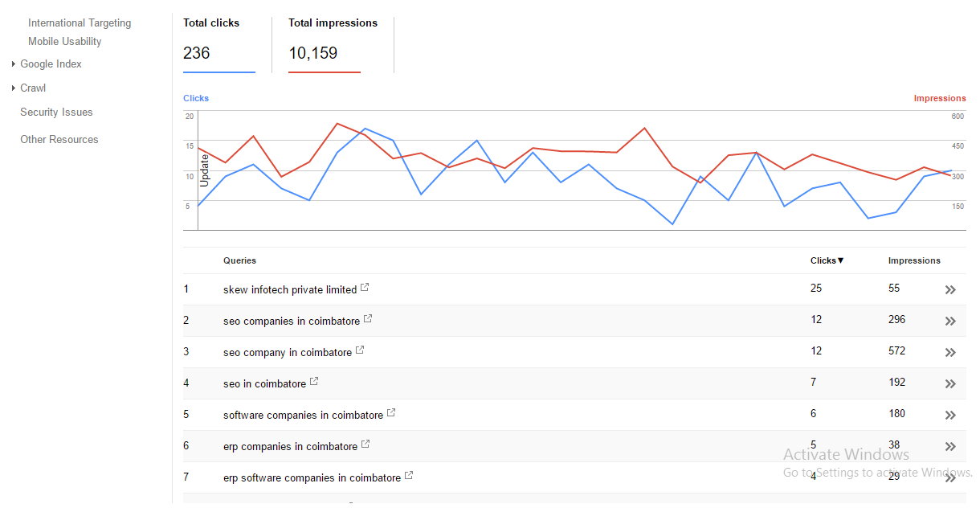The image size is (980, 508).
Task: Open external link icon beside seo in coimbatore
Action: 314,382
